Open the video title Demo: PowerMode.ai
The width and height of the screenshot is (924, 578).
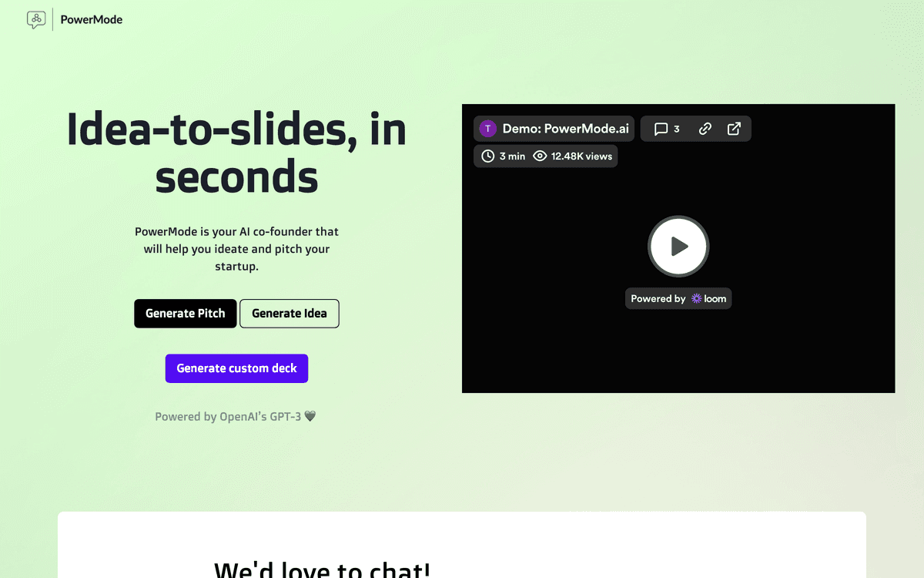click(x=564, y=129)
